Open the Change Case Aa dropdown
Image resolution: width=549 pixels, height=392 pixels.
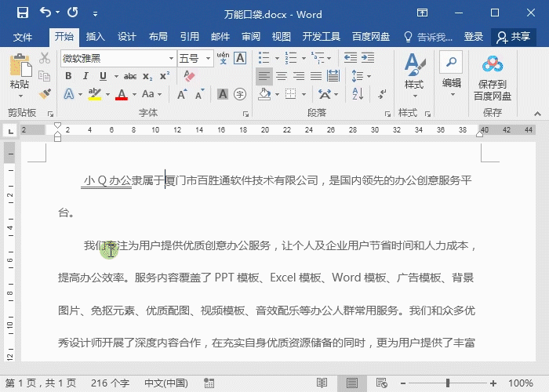pyautogui.click(x=151, y=94)
